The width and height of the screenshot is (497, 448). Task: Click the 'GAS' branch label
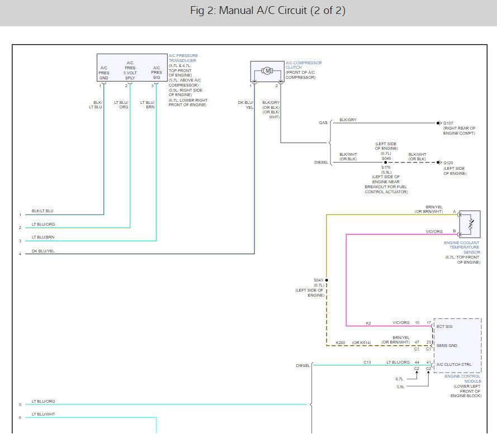click(x=323, y=122)
